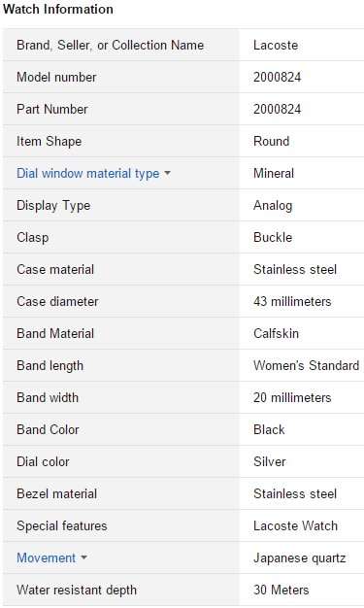364x608 pixels.
Task: Open the Movement link
Action: (47, 557)
